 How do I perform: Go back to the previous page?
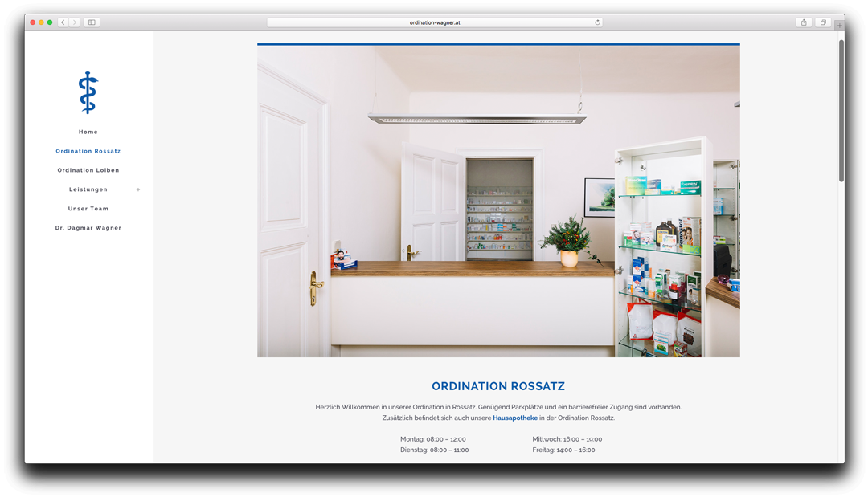[63, 22]
